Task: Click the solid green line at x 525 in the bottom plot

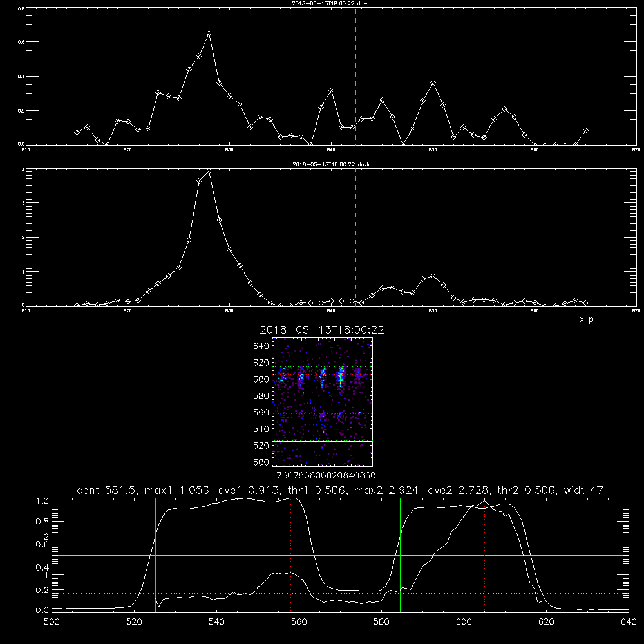Action: [x=155, y=554]
